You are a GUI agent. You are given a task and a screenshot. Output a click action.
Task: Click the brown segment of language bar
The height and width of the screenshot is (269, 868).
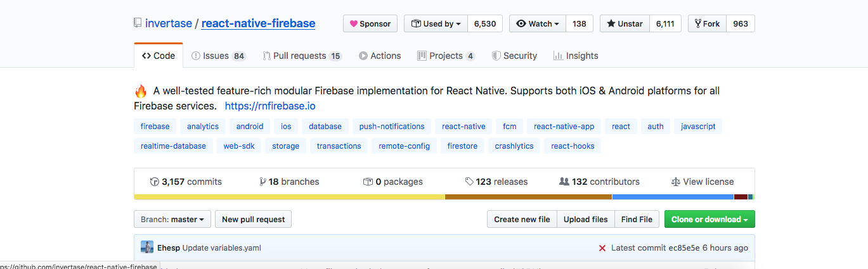[x=528, y=197]
